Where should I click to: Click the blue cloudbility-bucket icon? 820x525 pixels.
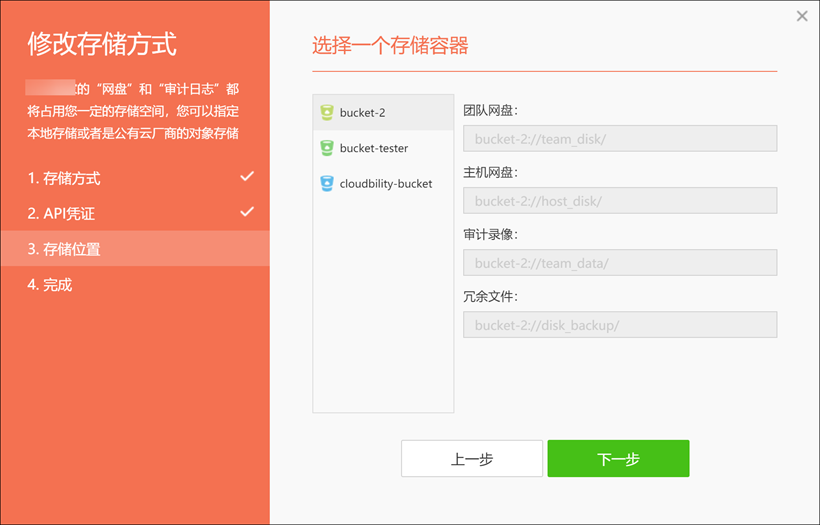tap(326, 184)
